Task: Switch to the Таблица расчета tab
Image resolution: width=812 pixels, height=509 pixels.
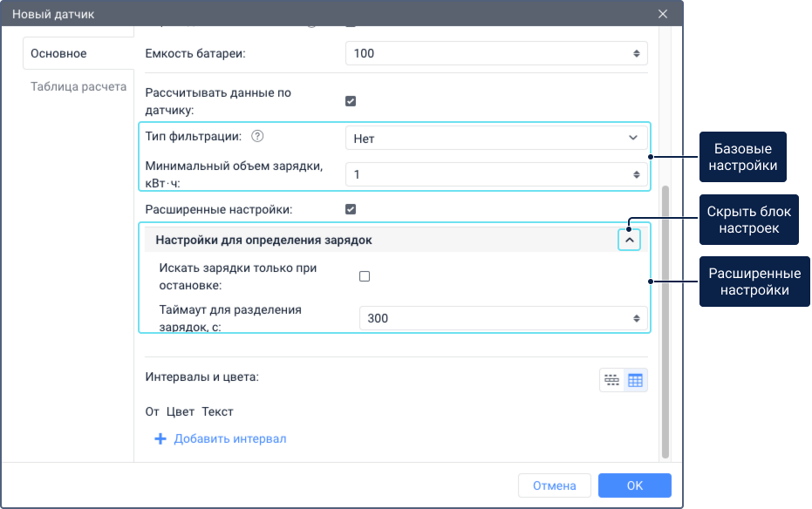Action: click(x=78, y=86)
